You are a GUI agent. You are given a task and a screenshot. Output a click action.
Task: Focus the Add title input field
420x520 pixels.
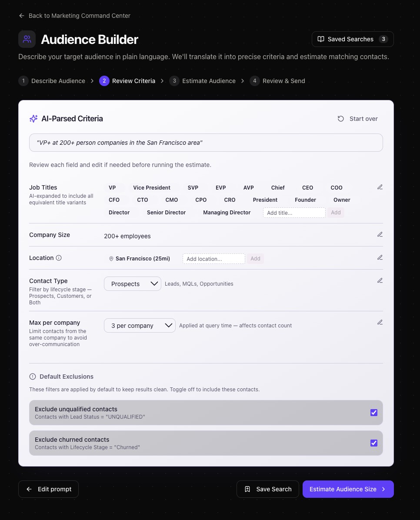coord(294,213)
